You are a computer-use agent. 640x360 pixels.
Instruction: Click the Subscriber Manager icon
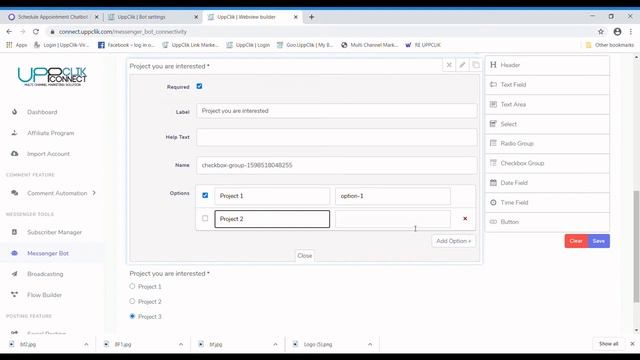point(15,232)
